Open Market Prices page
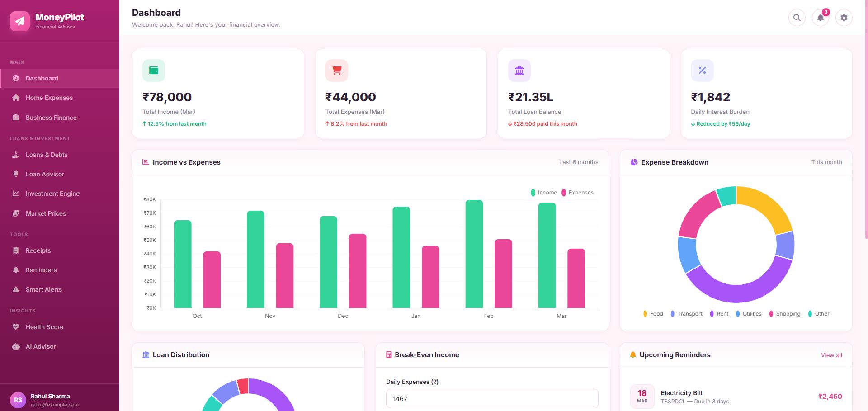The height and width of the screenshot is (411, 868). [x=60, y=213]
